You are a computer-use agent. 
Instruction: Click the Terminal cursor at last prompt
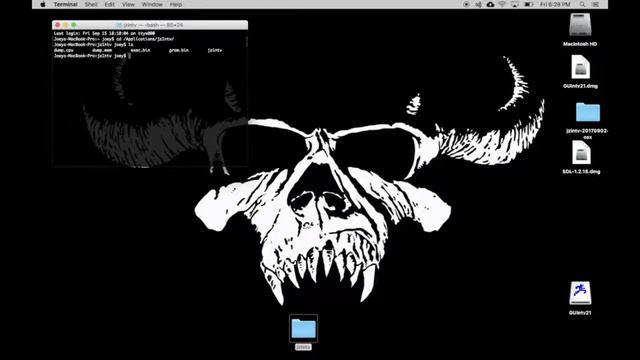130,56
